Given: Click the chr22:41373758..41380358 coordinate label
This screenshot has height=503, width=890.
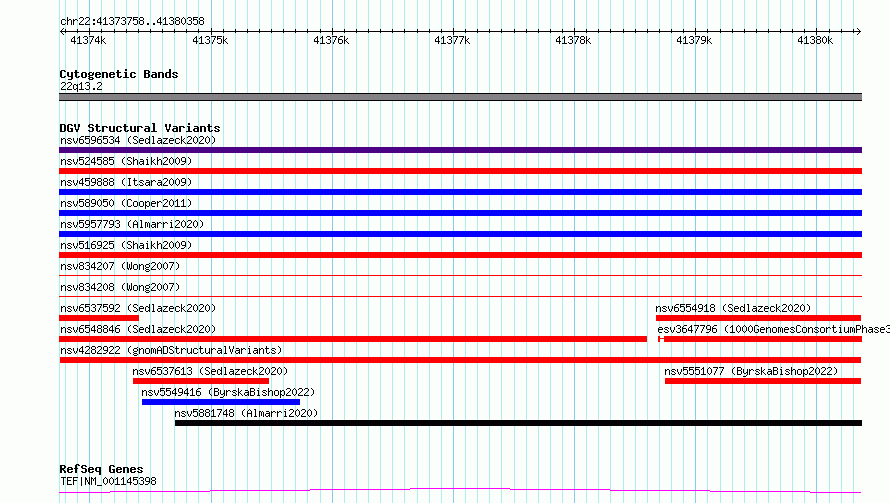Looking at the screenshot, I should [132, 21].
